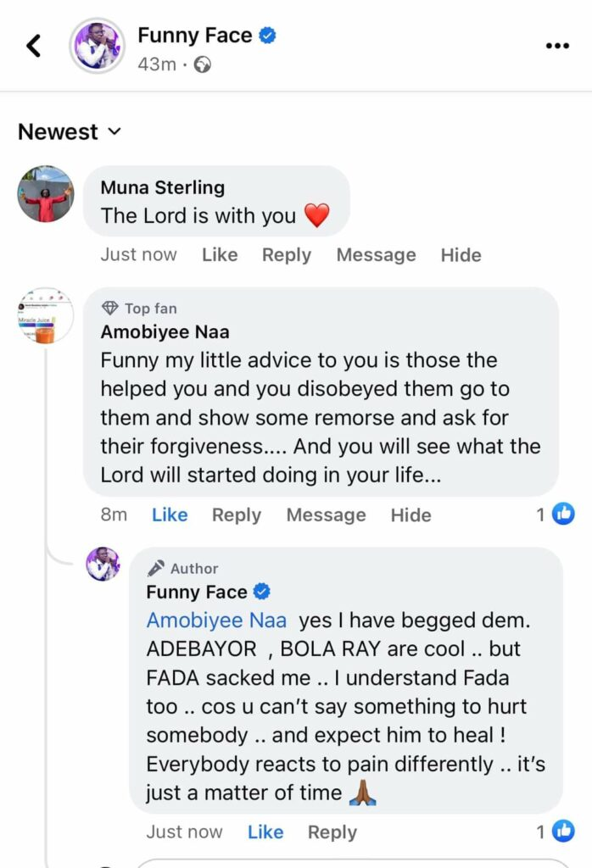Tap the Top fan diamond badge

tap(110, 309)
